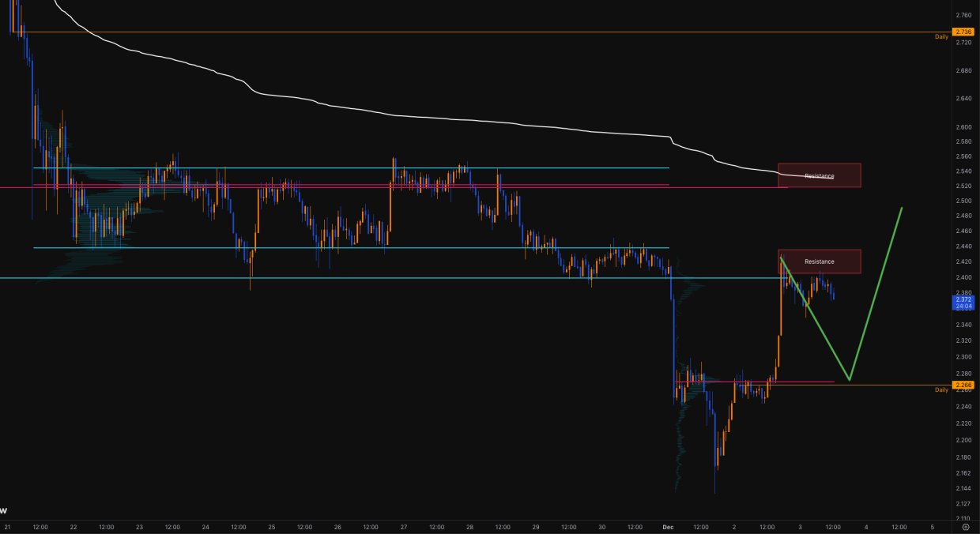The width and height of the screenshot is (980, 534).
Task: Click date 22 on the time axis
Action: [x=73, y=526]
